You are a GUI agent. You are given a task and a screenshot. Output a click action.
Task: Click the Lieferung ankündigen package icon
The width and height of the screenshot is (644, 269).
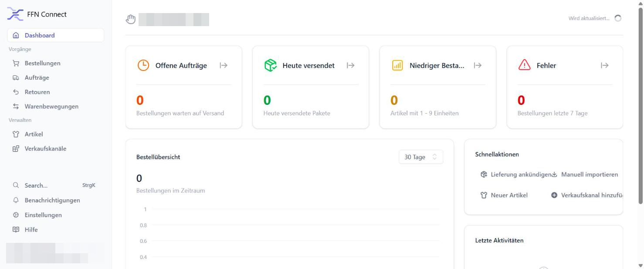click(x=484, y=175)
